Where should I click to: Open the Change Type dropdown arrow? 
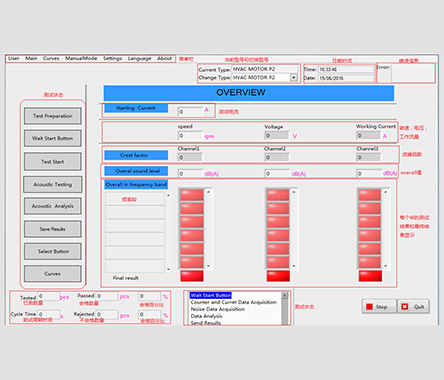[294, 77]
